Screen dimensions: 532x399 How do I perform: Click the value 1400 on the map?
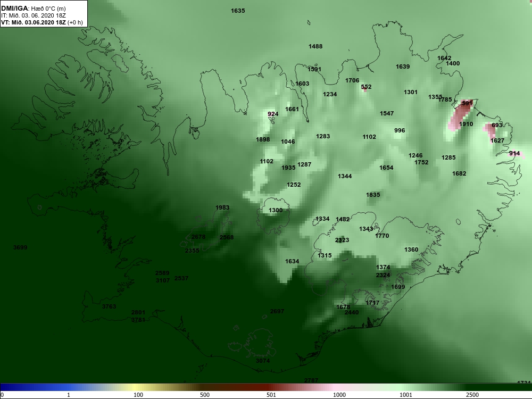coord(453,63)
